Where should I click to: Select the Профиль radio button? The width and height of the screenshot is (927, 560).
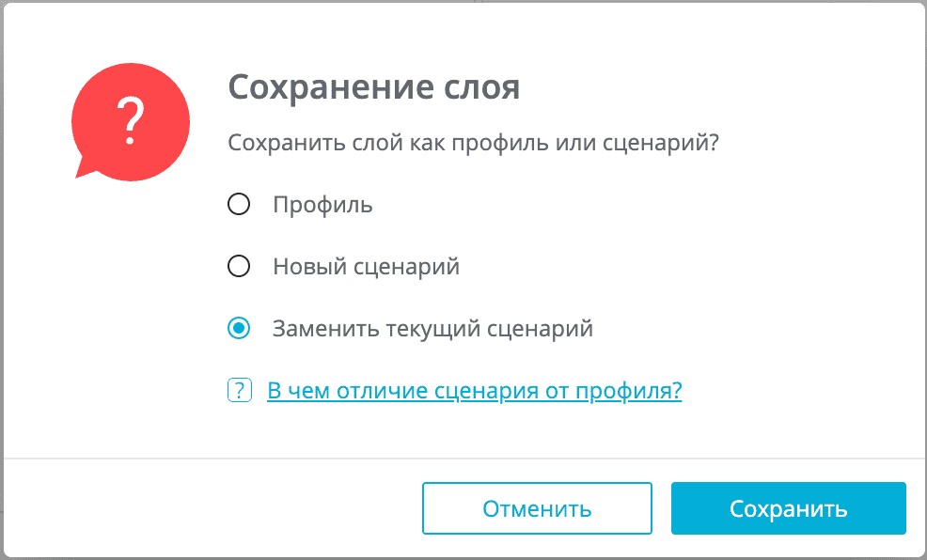pos(239,205)
